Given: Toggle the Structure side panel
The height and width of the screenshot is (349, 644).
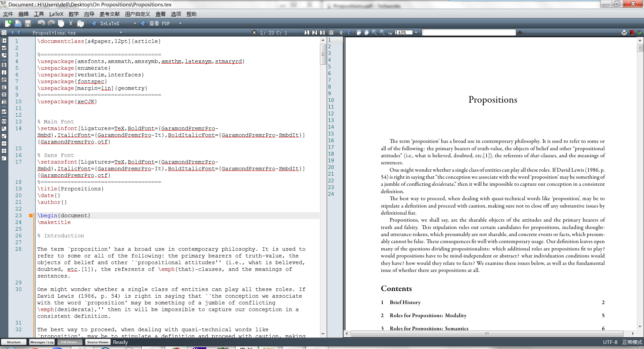Looking at the screenshot, I should pyautogui.click(x=13, y=342).
